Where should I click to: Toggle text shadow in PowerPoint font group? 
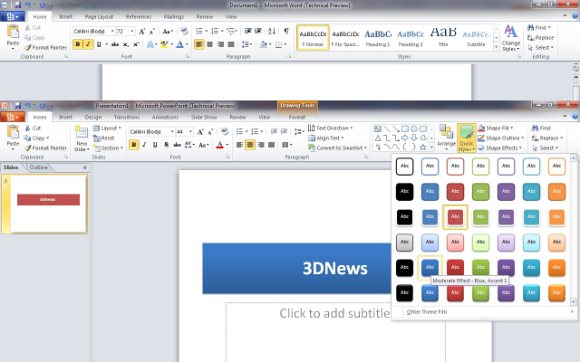[166, 145]
